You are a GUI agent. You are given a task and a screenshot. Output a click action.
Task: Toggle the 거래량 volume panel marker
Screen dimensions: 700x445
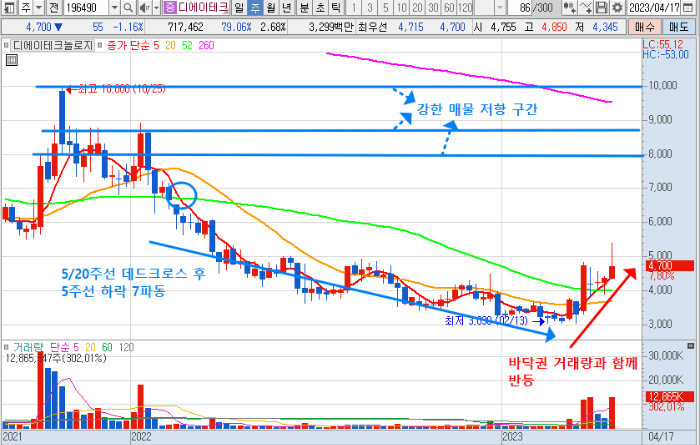(x=6, y=347)
